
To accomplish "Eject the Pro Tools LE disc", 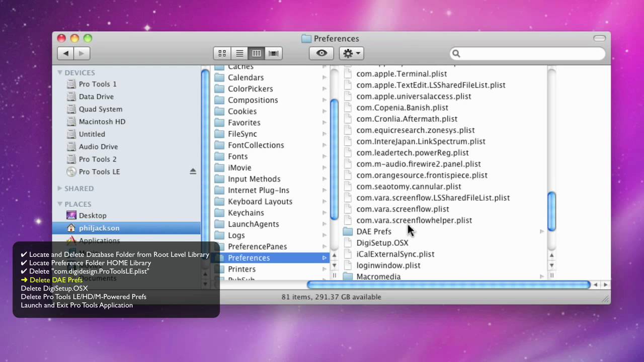I will 193,172.
